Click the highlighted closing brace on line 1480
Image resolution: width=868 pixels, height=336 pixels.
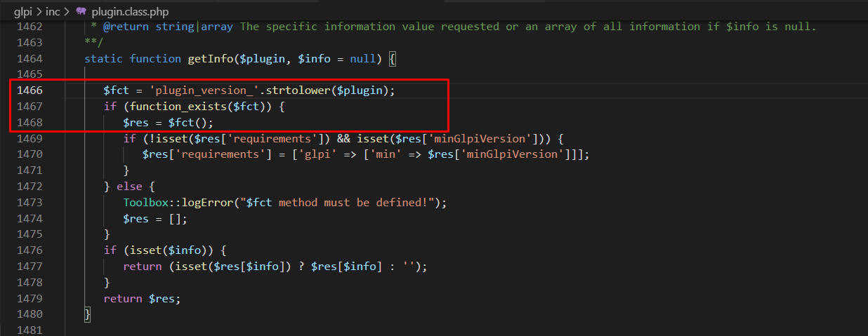point(88,314)
